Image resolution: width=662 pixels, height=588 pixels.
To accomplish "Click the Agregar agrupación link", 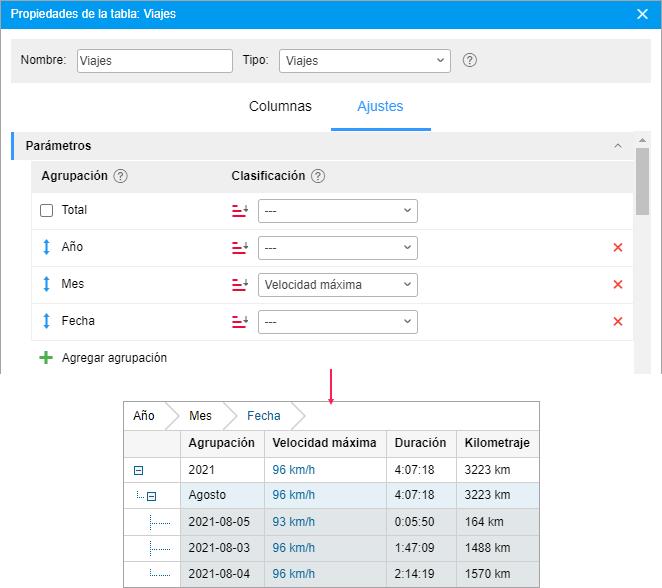I will (x=114, y=358).
